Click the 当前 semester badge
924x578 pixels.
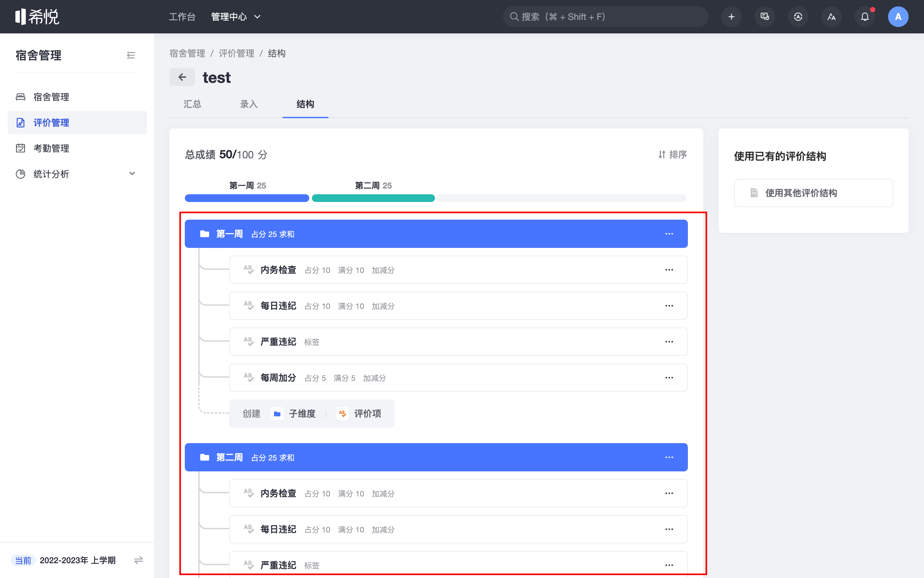pyautogui.click(x=23, y=560)
